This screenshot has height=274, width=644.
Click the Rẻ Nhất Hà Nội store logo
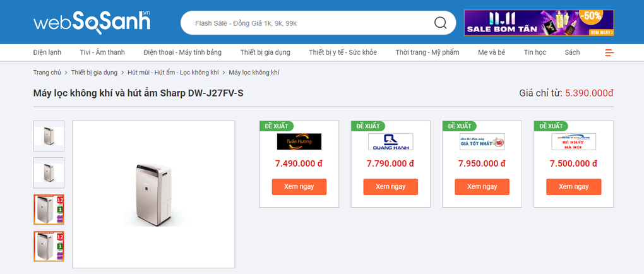(573, 141)
